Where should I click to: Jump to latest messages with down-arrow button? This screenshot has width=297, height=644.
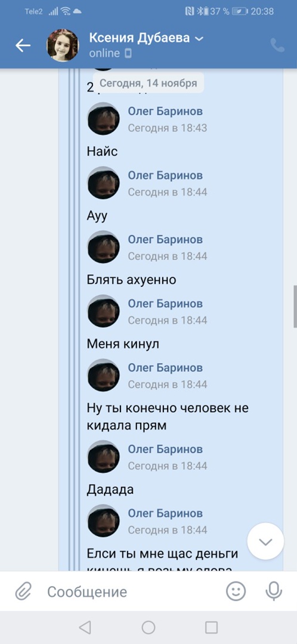[x=265, y=541]
